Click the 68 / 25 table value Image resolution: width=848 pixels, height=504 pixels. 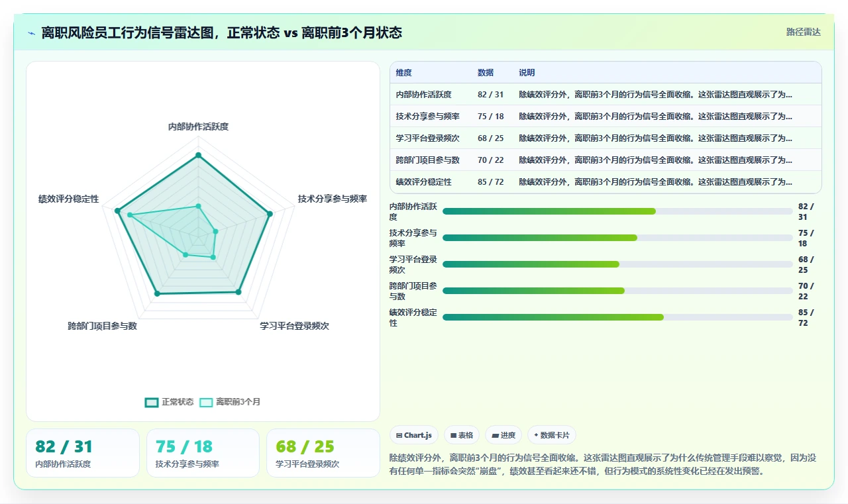(x=491, y=138)
